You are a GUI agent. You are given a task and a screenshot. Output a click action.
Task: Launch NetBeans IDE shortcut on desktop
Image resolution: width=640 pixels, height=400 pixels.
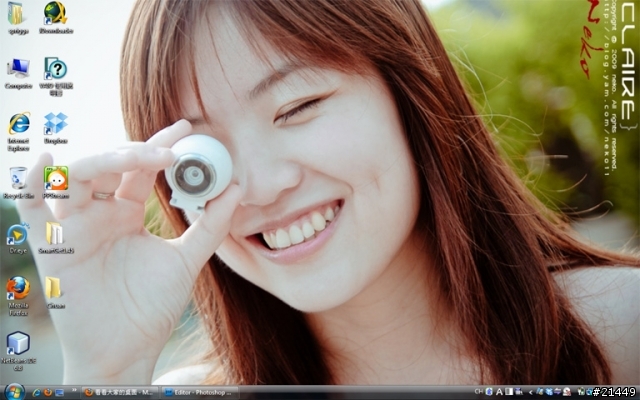18,351
